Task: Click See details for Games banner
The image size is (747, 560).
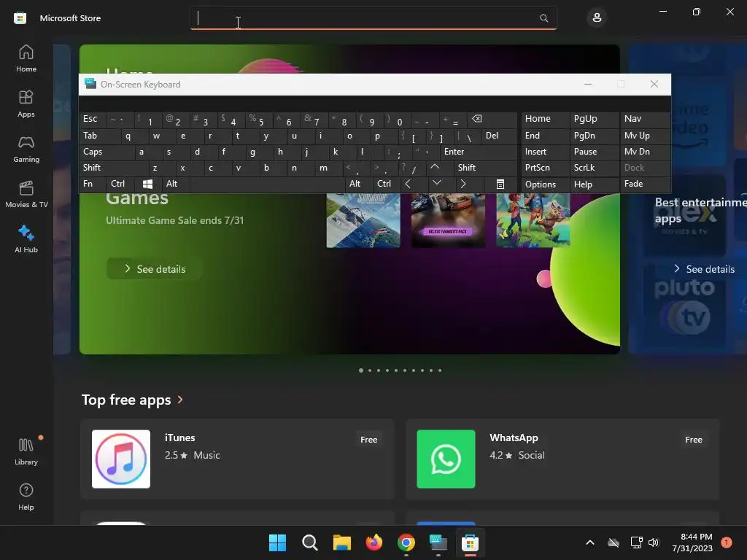Action: [x=155, y=269]
